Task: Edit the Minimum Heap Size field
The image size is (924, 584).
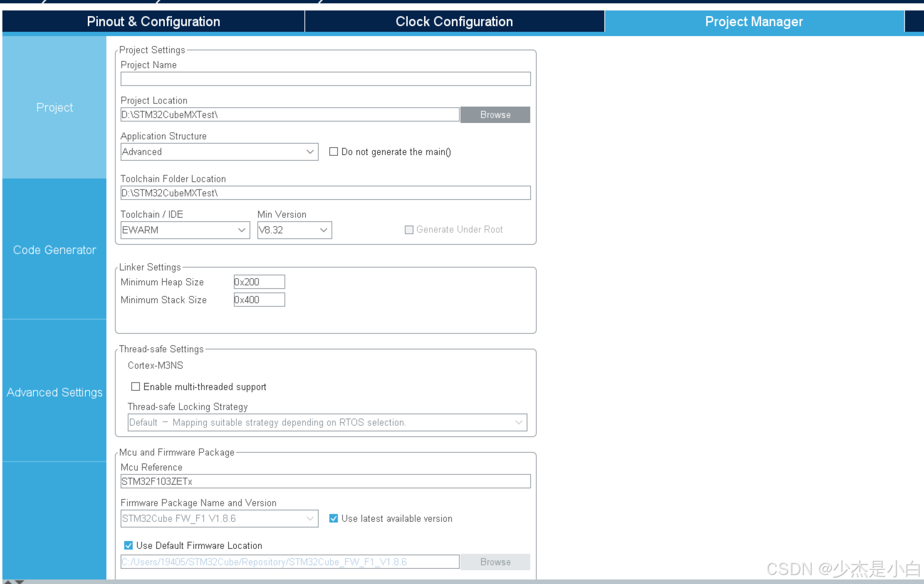Action: 259,282
